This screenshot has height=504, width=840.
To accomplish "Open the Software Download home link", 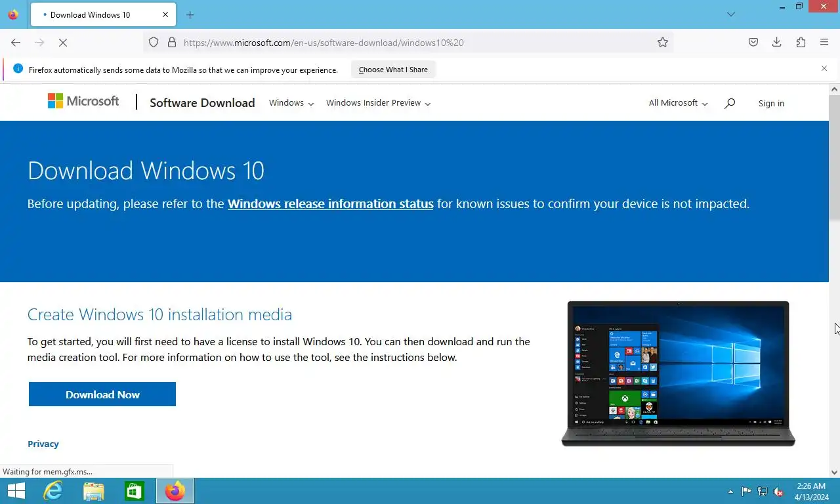I will (x=202, y=102).
